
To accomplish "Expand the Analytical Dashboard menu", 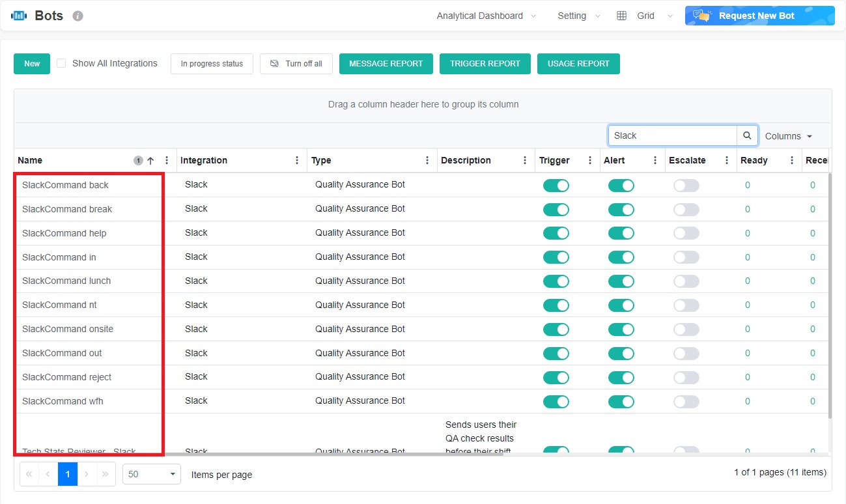I will click(486, 16).
